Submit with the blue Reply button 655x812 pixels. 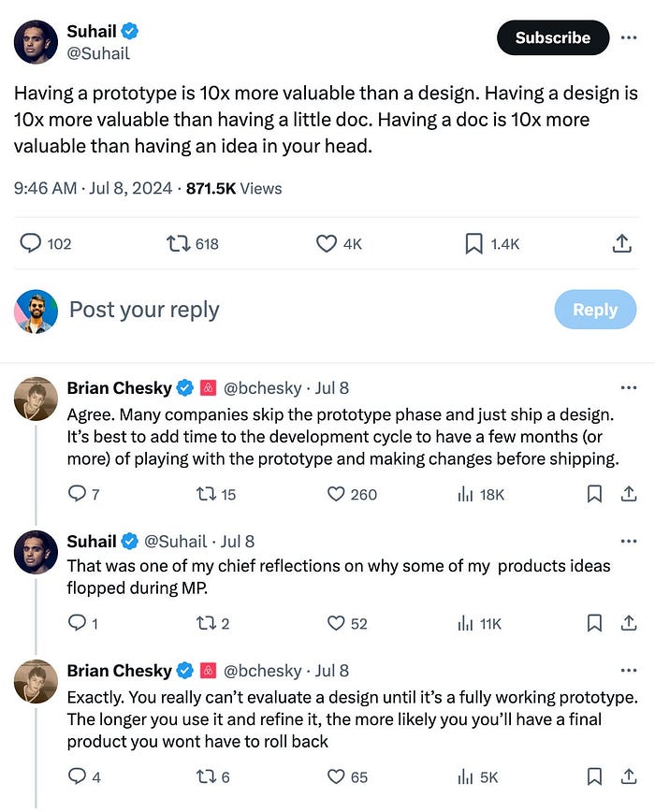[x=595, y=309]
